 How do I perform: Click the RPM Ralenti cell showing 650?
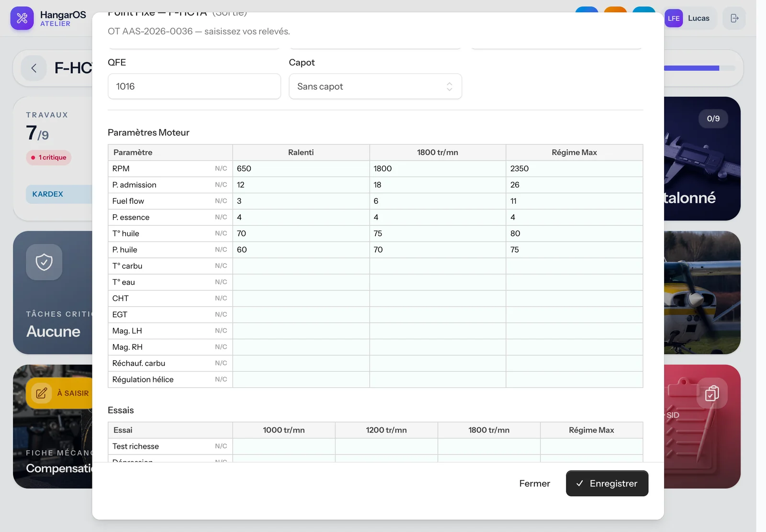301,168
